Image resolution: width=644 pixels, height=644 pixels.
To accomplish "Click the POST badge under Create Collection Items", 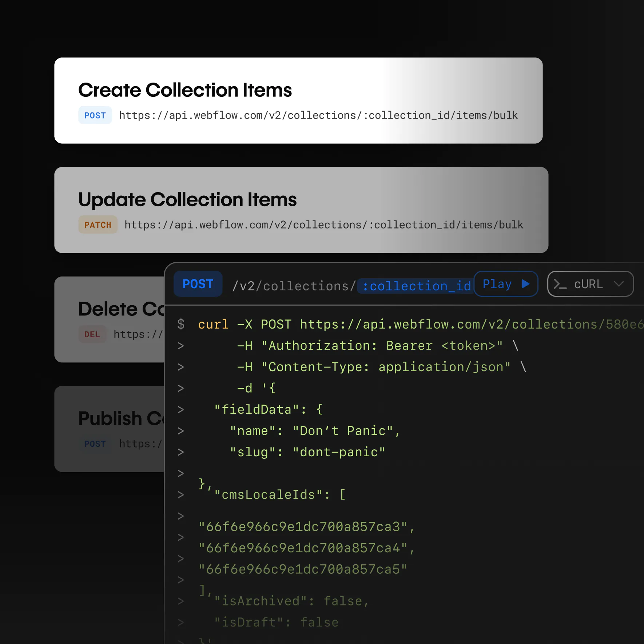I will 95,115.
